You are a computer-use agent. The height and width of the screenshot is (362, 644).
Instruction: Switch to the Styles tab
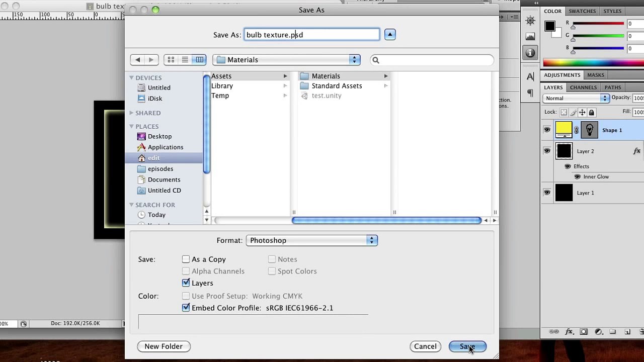[612, 11]
